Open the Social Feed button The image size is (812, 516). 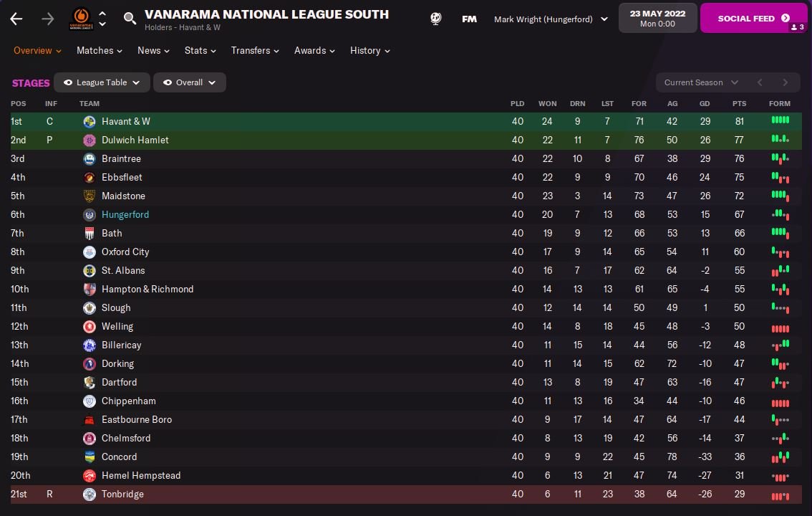click(x=755, y=19)
